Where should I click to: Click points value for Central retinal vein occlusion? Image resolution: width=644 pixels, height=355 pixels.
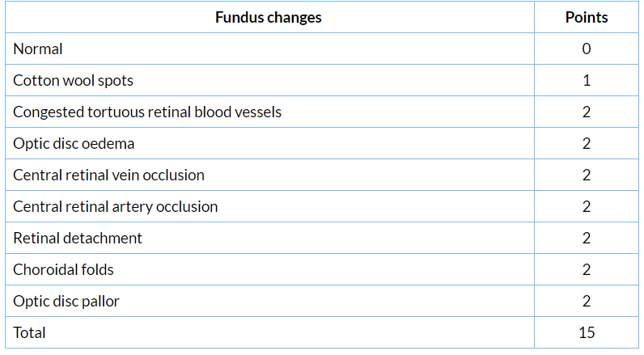coord(587,175)
